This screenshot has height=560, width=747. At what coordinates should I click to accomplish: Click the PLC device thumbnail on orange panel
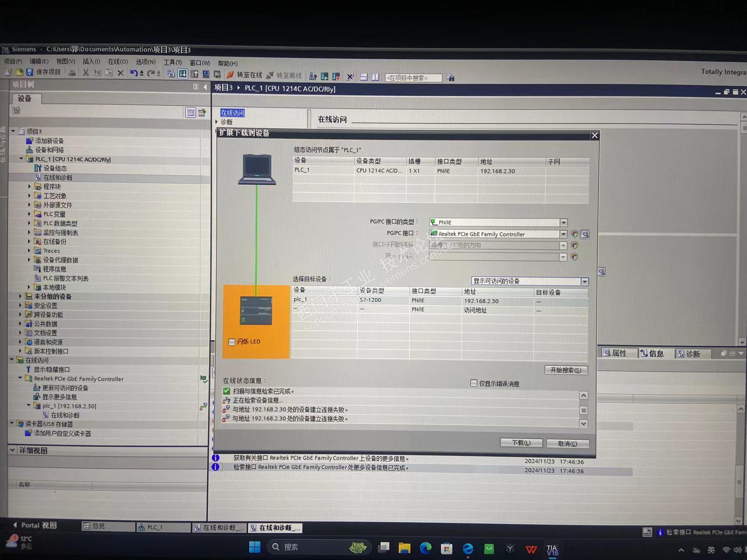pyautogui.click(x=256, y=311)
